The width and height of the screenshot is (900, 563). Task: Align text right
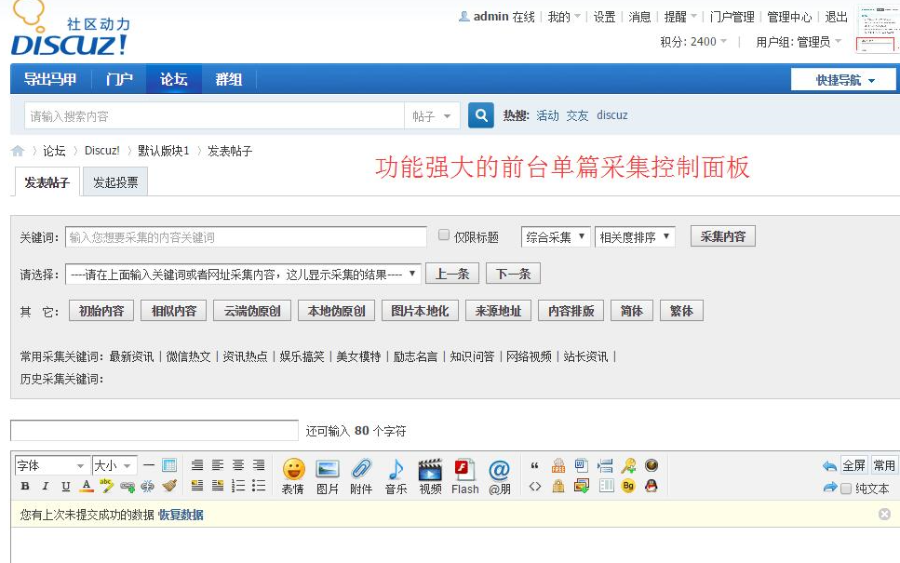(259, 465)
